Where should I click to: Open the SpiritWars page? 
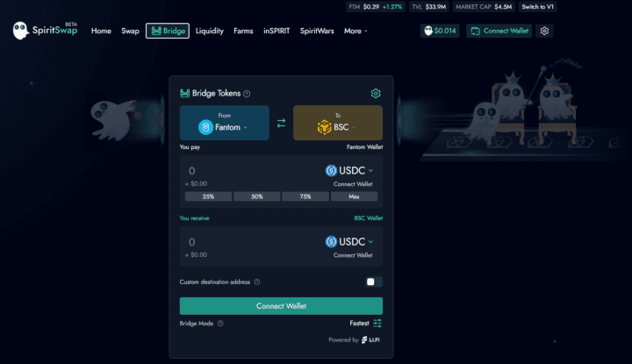click(317, 31)
